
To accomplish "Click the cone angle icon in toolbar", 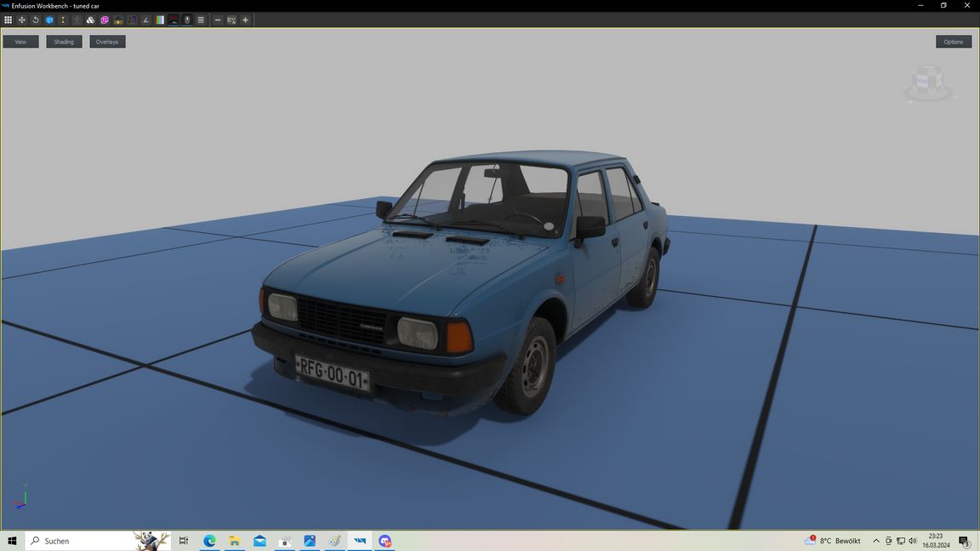I will click(x=145, y=20).
